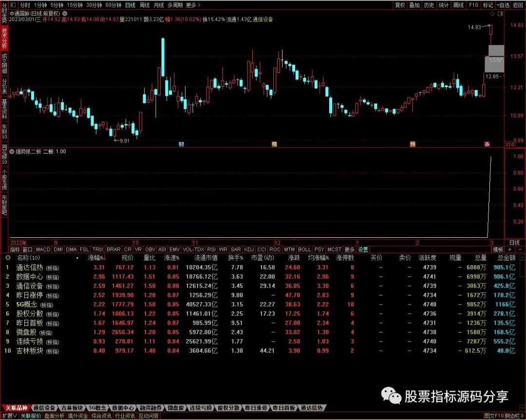The width and height of the screenshot is (526, 420).
Task: Click the layout icon left of 分时
Action: [13, 5]
